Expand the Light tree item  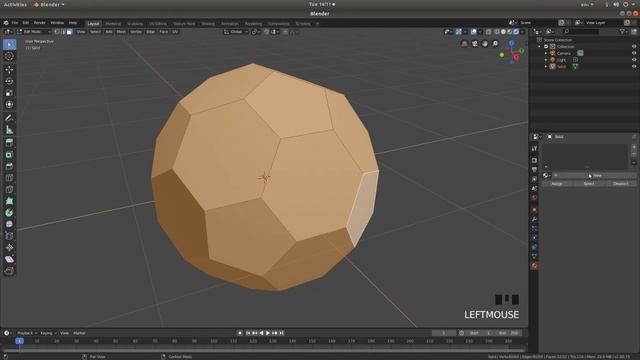[x=546, y=60]
